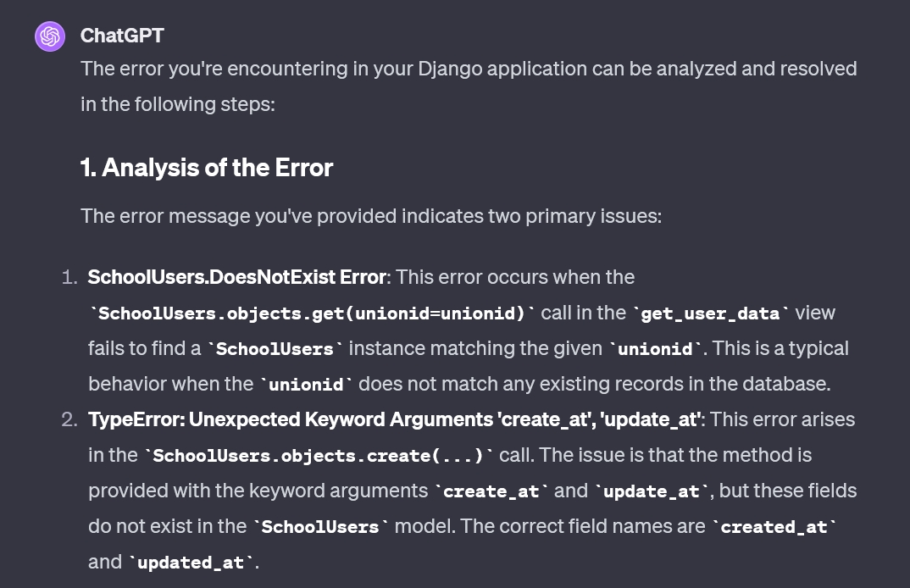
Task: Click the SchoolUsers.objects.create(...) inline code
Action: (x=318, y=456)
